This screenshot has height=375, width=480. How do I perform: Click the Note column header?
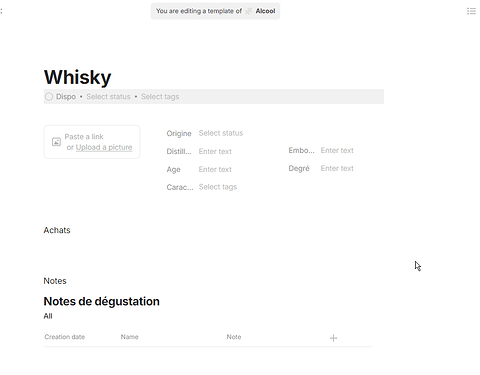pyautogui.click(x=234, y=337)
